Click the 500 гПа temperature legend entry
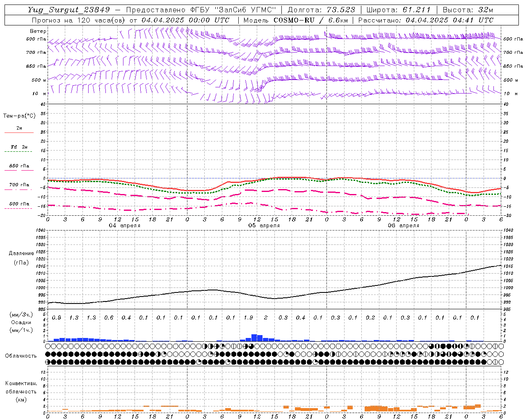 (19, 204)
